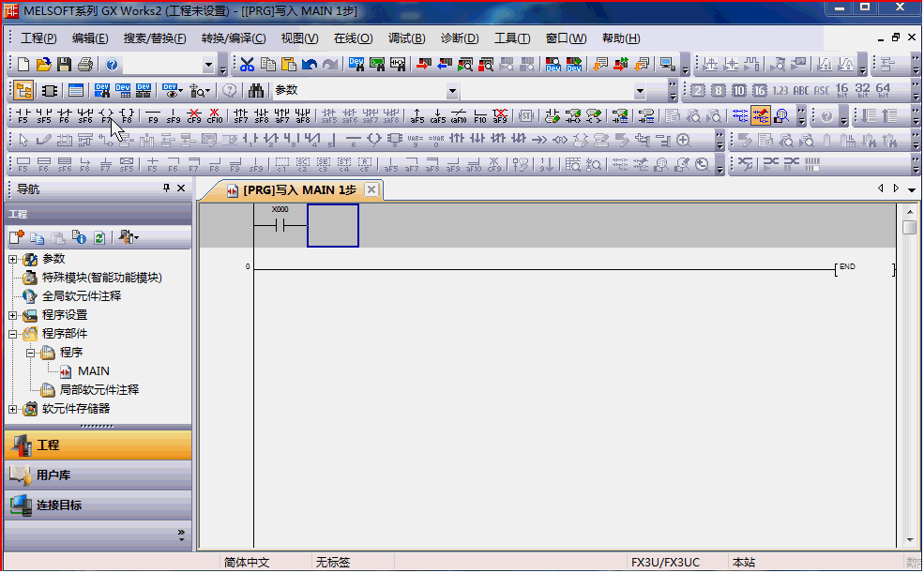Select the 32 bit display format
924x573 pixels.
point(863,90)
